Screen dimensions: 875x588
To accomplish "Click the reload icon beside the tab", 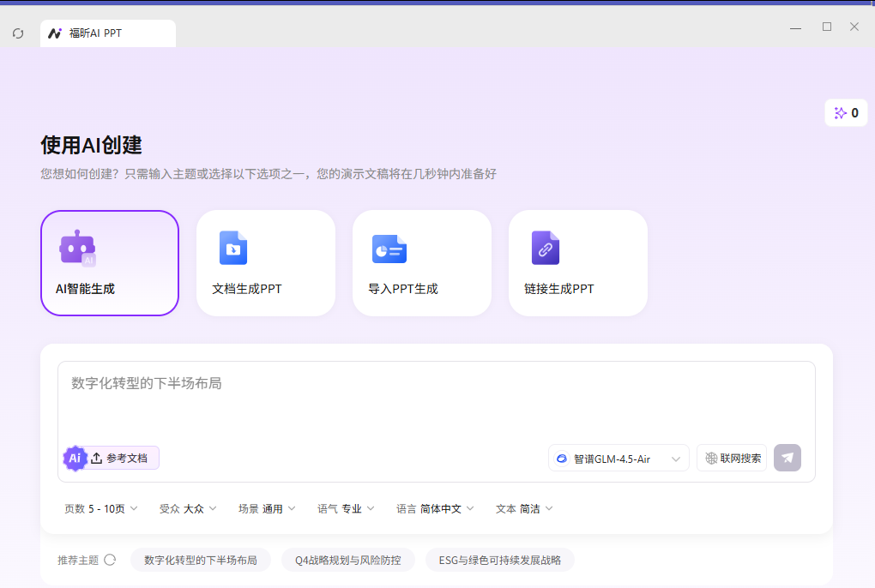I will pos(18,33).
